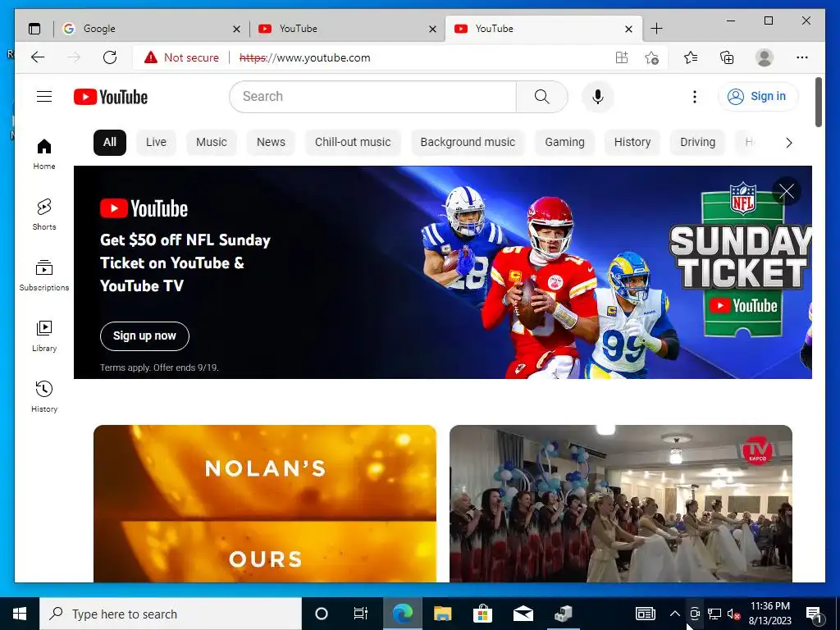Go back using browser back arrow
840x630 pixels.
(38, 57)
